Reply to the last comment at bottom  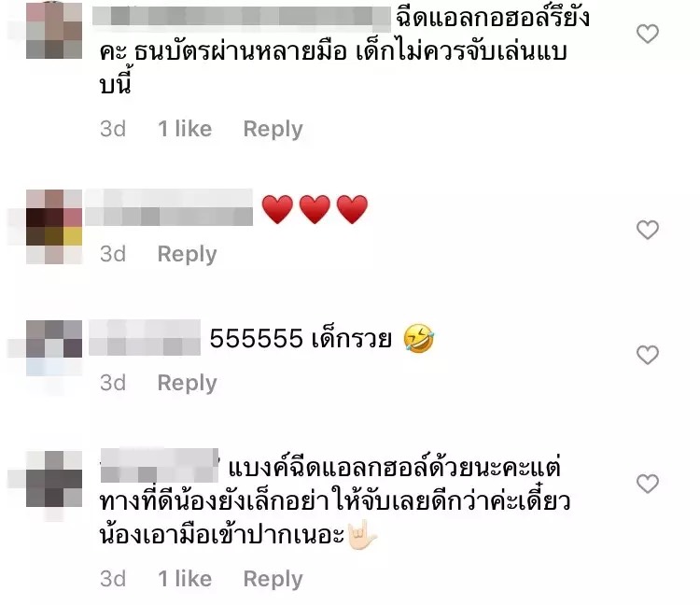pos(273,579)
